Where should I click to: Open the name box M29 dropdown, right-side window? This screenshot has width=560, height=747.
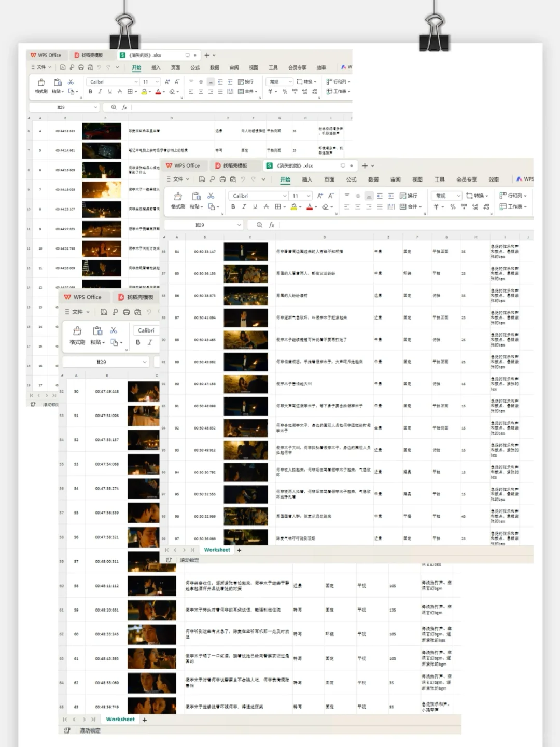[239, 225]
